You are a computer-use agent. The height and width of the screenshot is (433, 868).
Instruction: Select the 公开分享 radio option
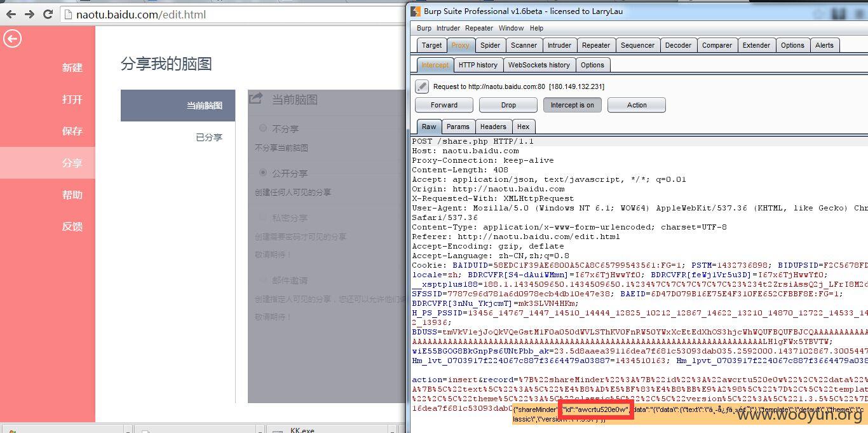point(262,173)
